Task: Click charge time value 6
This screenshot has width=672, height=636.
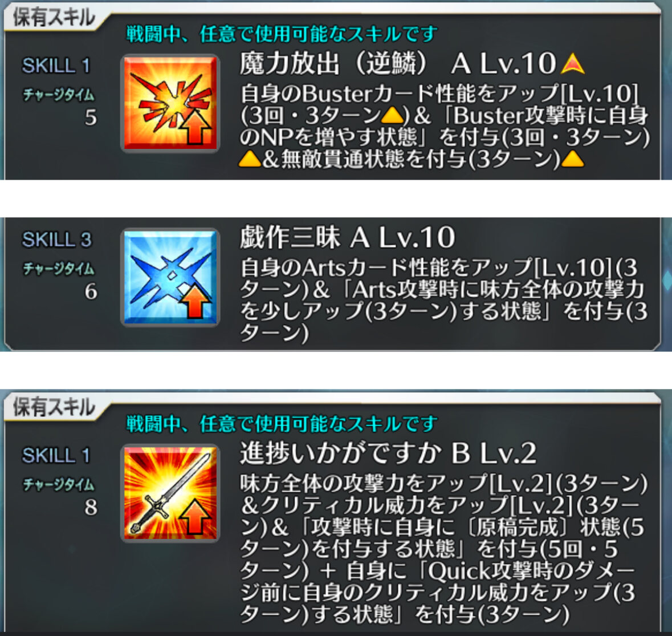Action: coord(91,291)
